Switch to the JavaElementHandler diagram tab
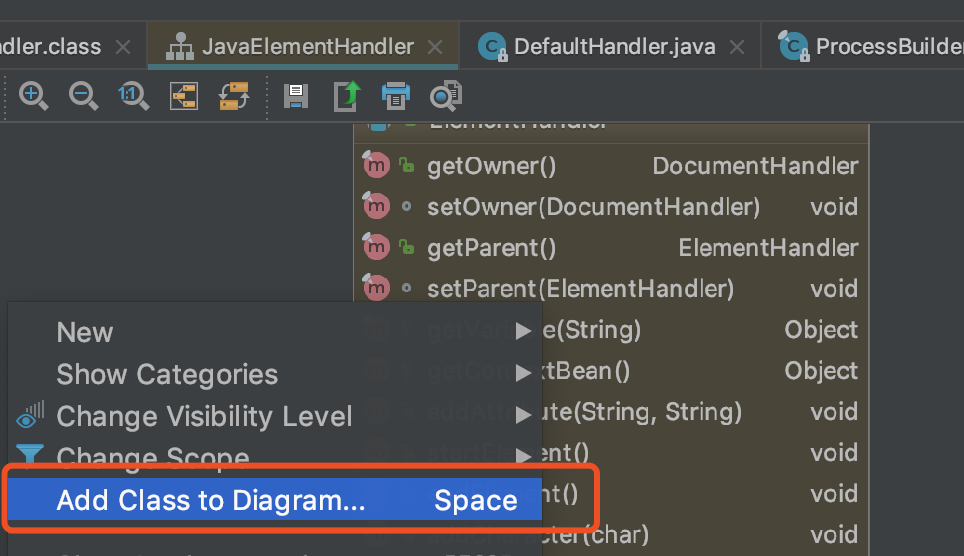 click(307, 47)
